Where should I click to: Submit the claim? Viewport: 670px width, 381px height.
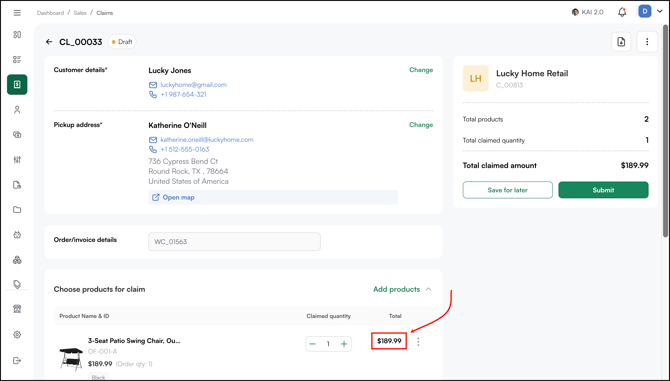[x=603, y=190]
